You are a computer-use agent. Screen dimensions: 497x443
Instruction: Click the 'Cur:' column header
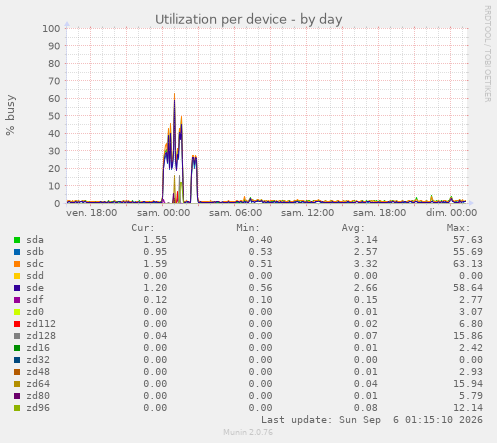[143, 228]
